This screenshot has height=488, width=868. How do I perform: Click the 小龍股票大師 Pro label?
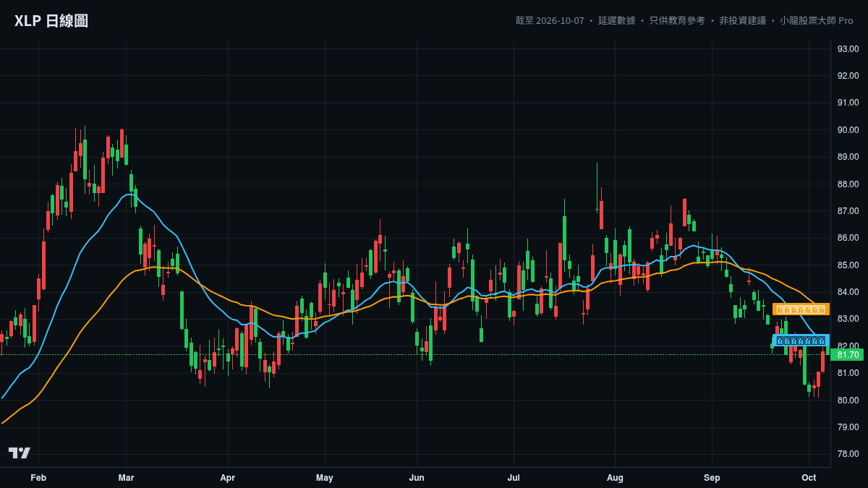(x=817, y=20)
